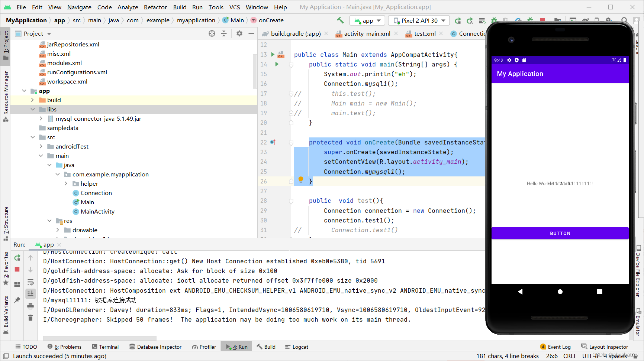Open the app run configuration dropdown
The height and width of the screenshot is (361, 644).
pyautogui.click(x=367, y=21)
